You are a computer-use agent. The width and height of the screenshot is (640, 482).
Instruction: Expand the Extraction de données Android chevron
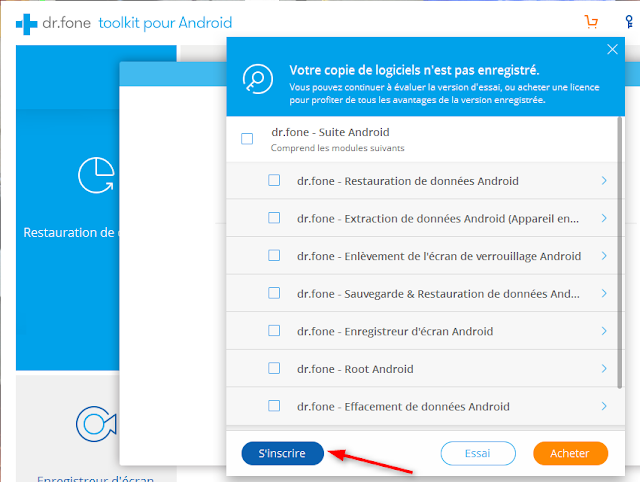click(x=604, y=218)
